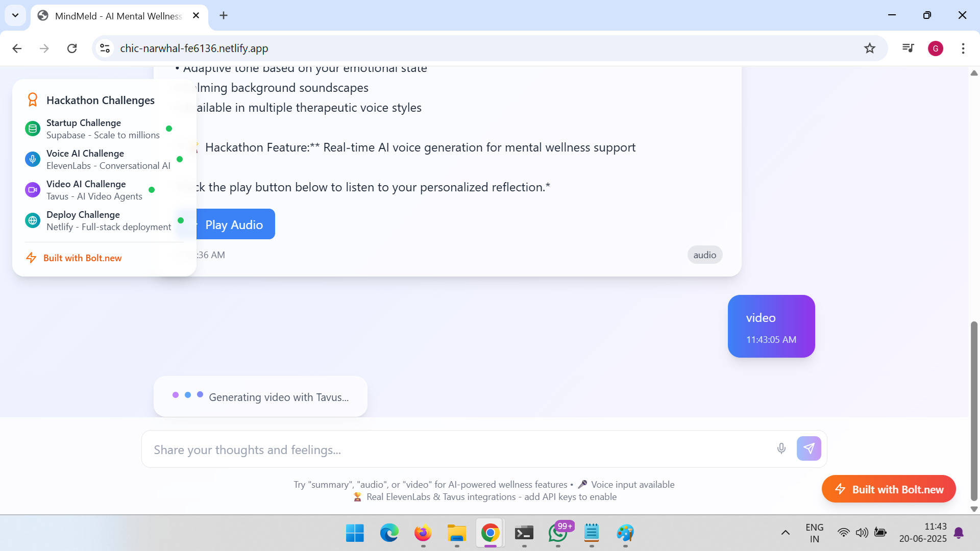
Task: Click the Voice AI Challenge microphone icon
Action: 33,160
